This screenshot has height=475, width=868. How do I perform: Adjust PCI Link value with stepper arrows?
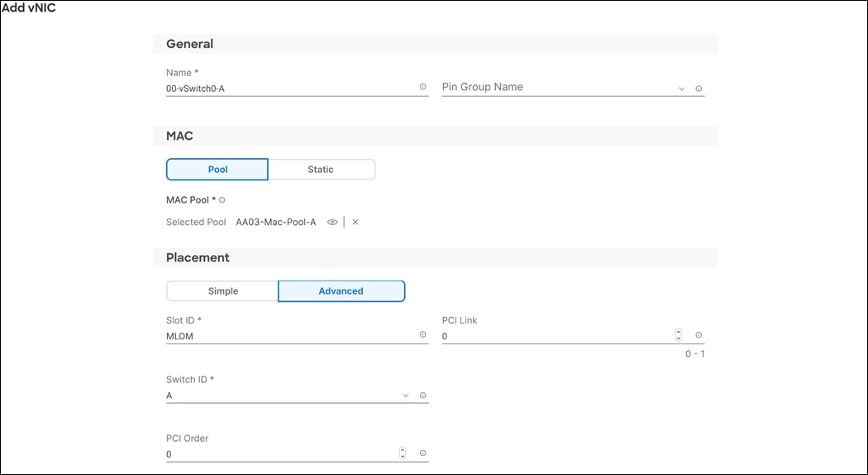(x=678, y=335)
